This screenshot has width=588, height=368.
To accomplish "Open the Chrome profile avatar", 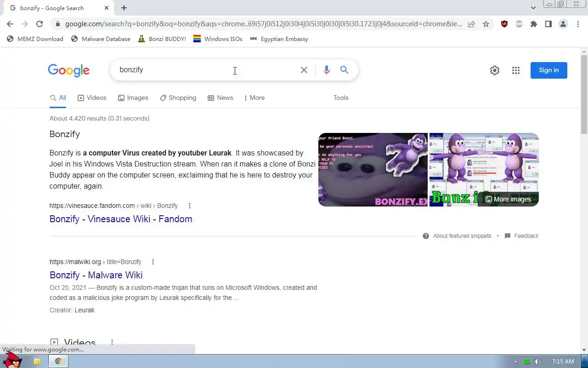I will point(563,24).
